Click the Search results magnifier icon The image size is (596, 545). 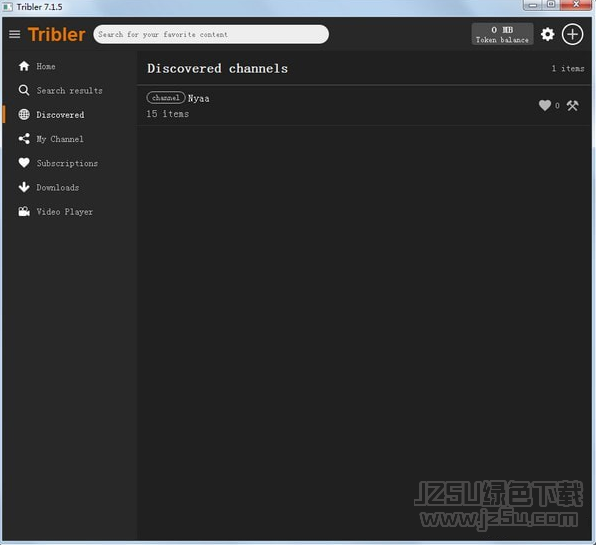24,90
